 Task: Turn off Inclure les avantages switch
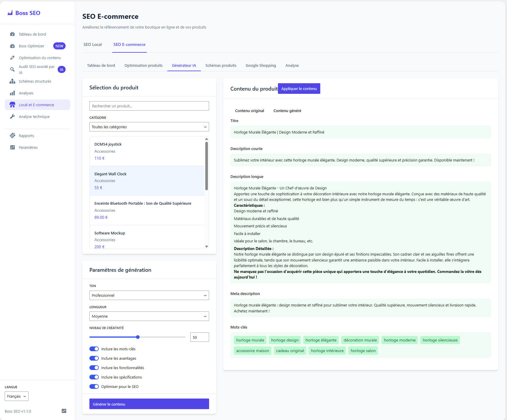tap(94, 358)
